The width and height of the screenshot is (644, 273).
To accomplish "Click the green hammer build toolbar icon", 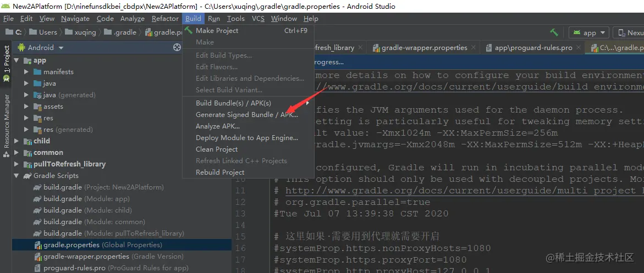I will click(554, 32).
